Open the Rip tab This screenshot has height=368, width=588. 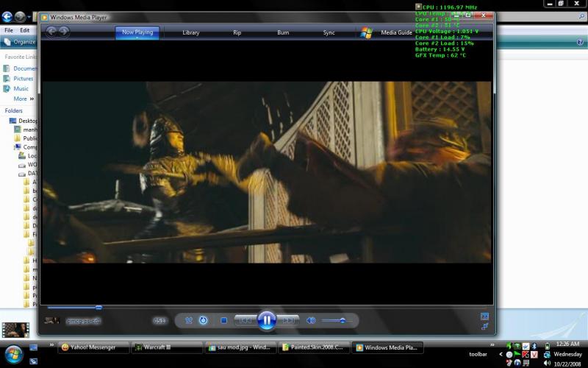237,32
